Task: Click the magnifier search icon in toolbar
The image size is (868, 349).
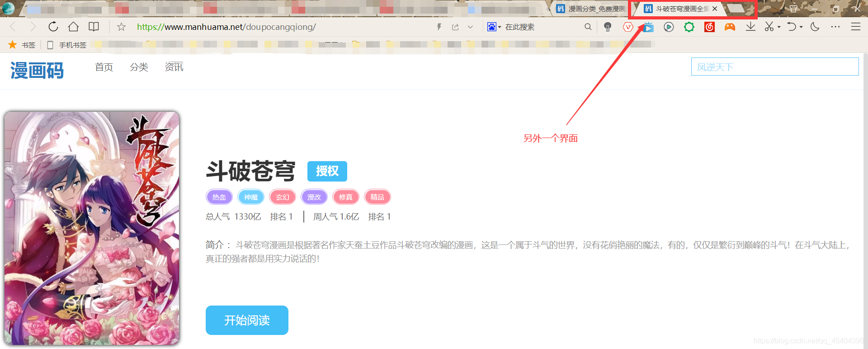Action: [x=588, y=27]
